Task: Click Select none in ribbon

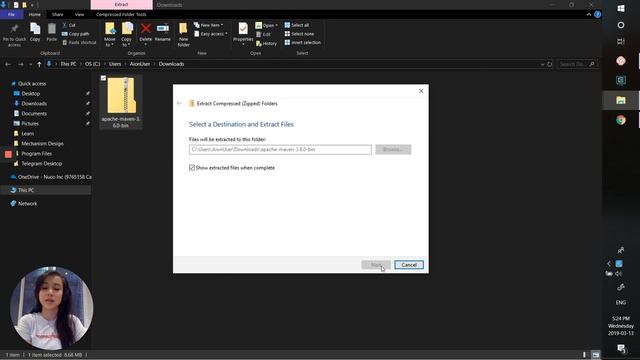Action: [x=299, y=34]
